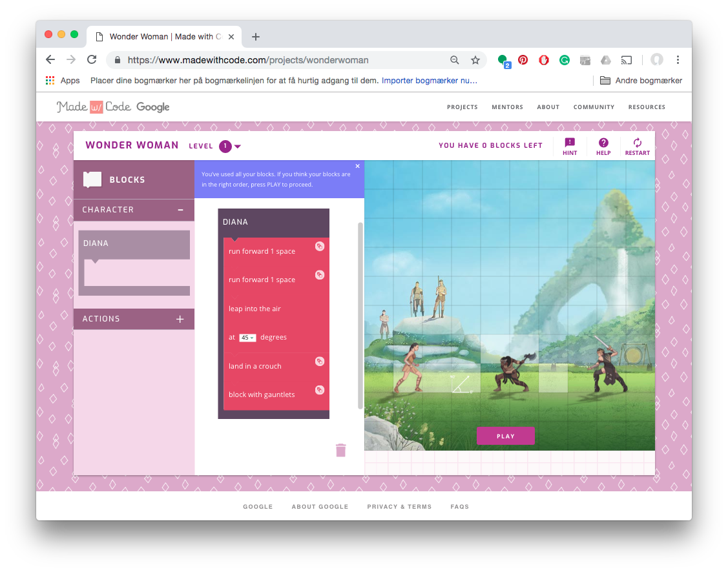Screen dimensions: 728x572
Task: Open a new browser tab
Action: coord(256,37)
